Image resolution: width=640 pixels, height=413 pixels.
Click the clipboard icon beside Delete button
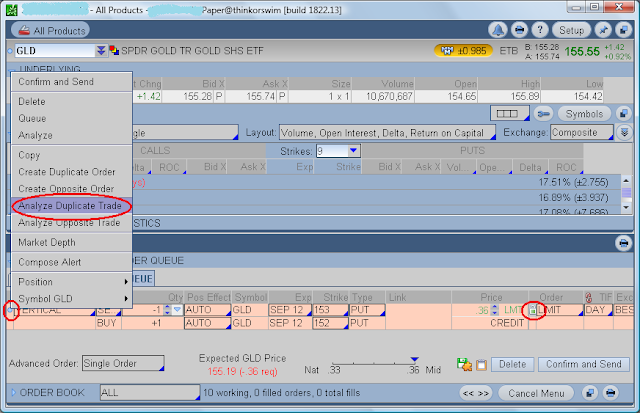pos(482,364)
